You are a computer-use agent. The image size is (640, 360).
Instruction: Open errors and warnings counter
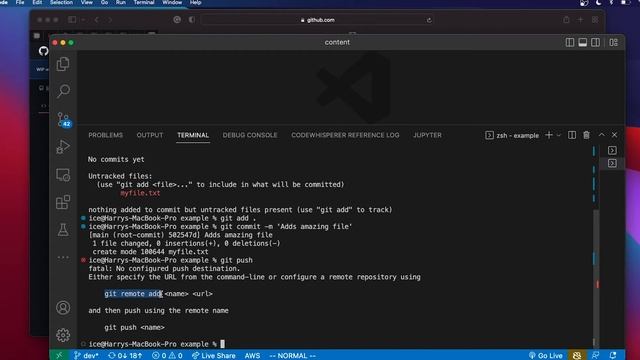[x=167, y=356]
